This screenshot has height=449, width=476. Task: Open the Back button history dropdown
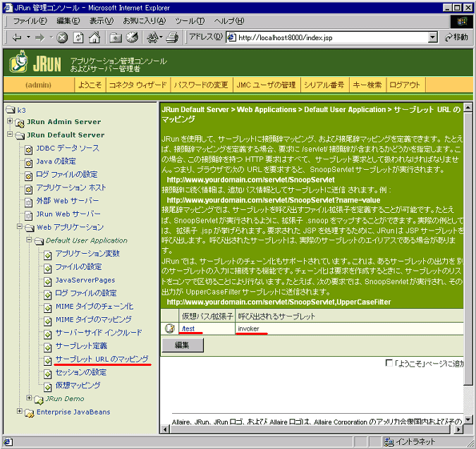tap(28, 37)
